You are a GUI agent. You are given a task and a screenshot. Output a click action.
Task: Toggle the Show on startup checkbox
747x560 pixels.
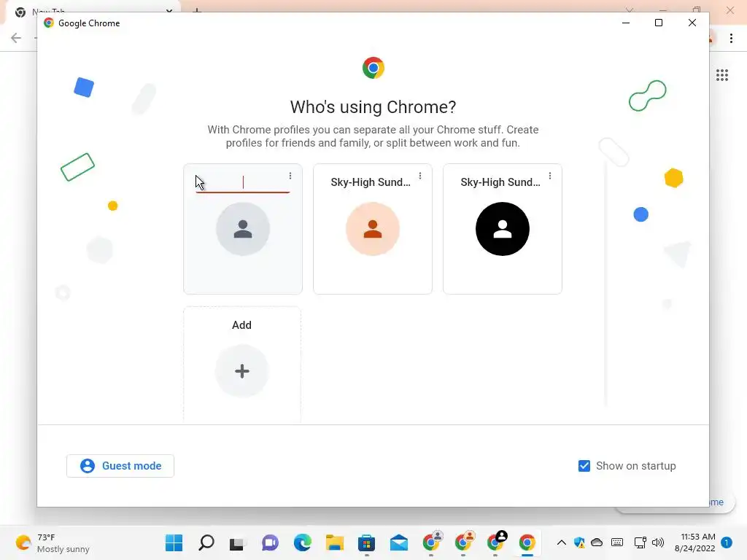pos(584,466)
